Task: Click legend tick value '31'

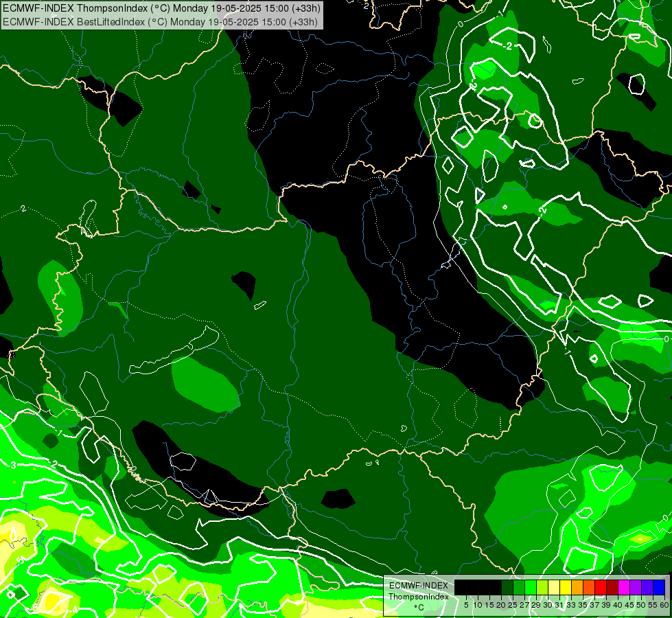Action: tap(559, 605)
